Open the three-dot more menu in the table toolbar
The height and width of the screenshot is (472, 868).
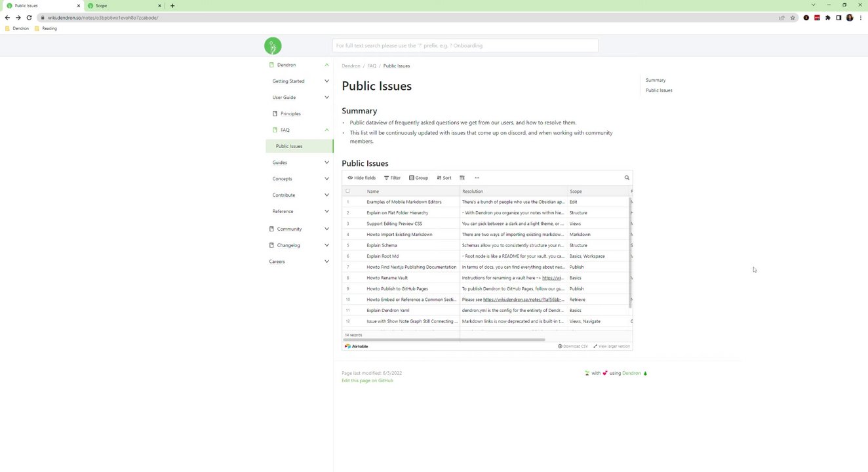[477, 178]
